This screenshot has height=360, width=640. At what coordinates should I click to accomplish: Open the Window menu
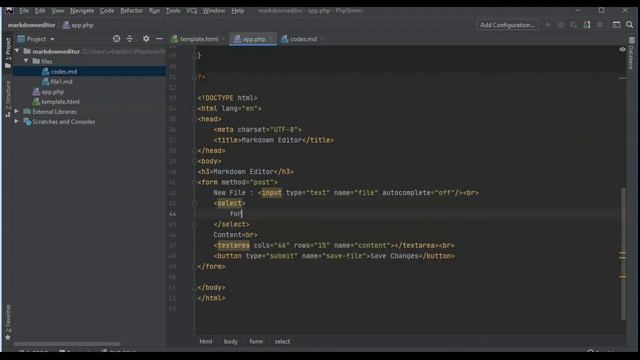tap(214, 11)
